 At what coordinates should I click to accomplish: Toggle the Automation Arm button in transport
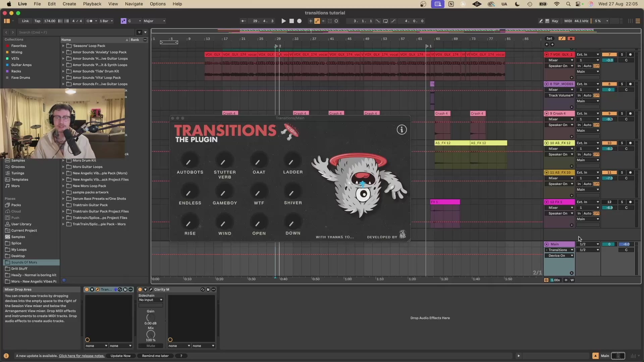coord(317,21)
